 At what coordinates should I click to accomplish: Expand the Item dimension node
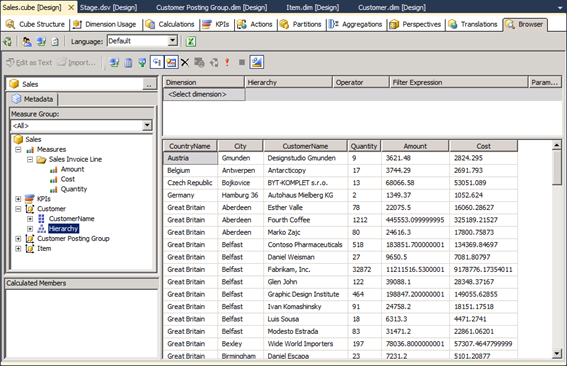click(18, 248)
